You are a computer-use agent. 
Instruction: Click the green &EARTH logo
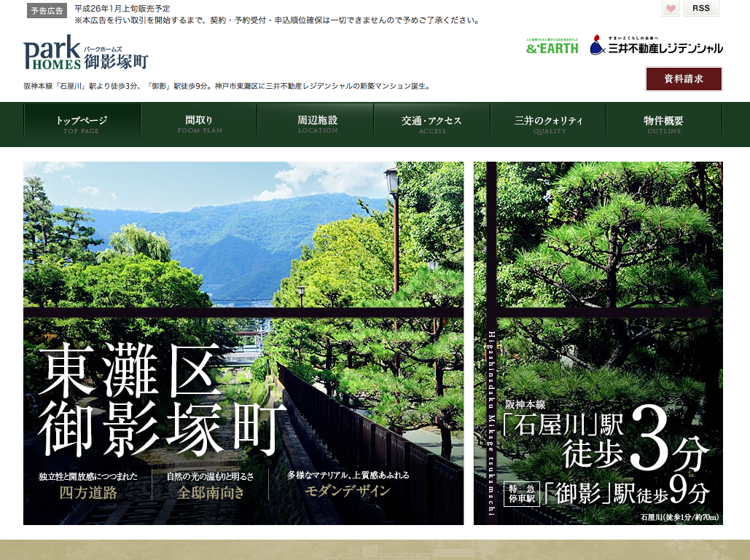tap(552, 47)
